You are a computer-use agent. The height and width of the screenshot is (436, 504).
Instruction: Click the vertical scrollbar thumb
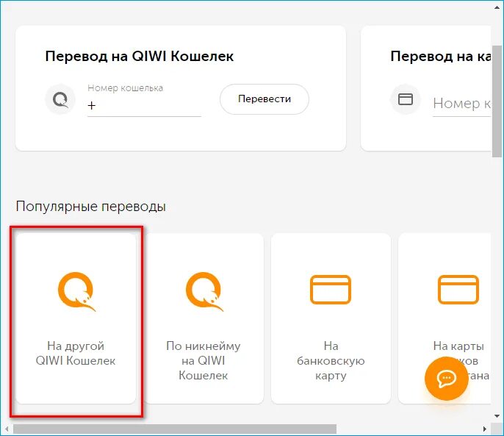point(497,101)
